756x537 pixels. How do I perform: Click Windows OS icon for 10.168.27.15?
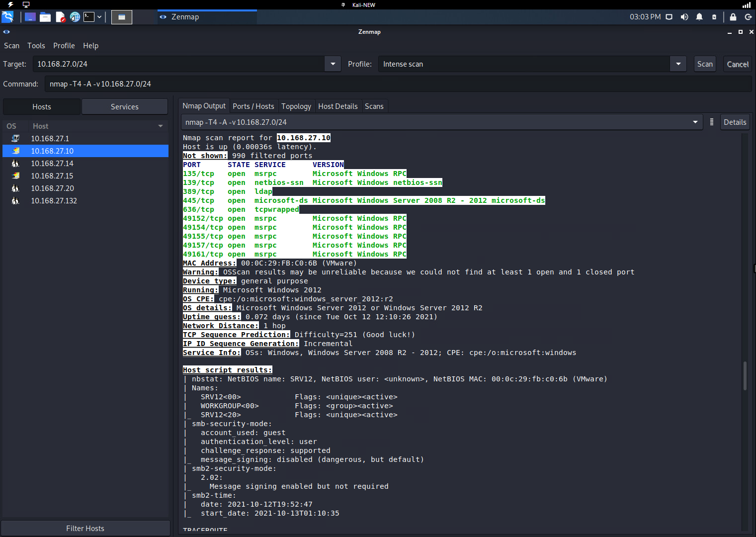tap(16, 176)
